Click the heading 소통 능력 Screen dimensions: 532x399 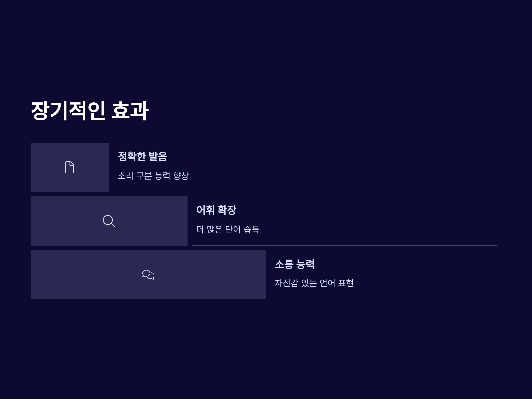[295, 264]
